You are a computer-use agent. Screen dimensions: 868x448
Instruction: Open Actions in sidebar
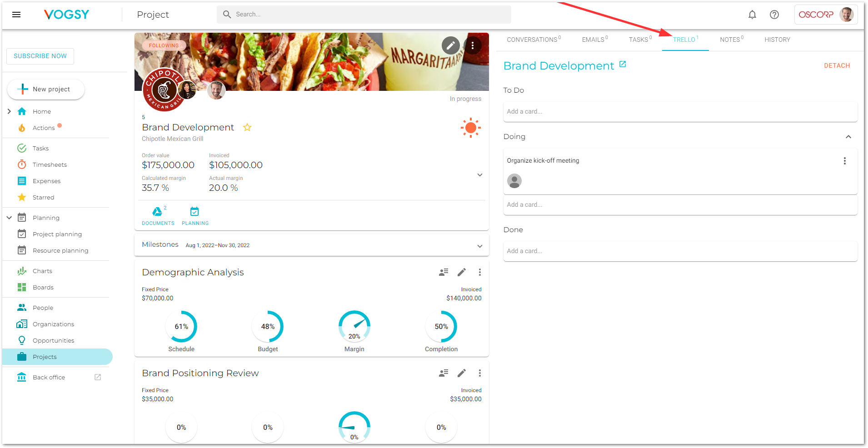tap(43, 128)
